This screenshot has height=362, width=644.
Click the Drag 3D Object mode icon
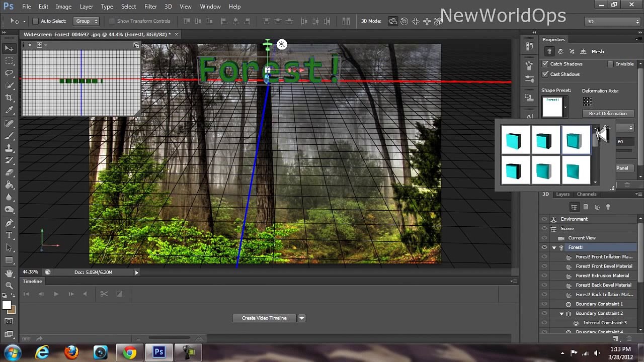[x=416, y=21]
